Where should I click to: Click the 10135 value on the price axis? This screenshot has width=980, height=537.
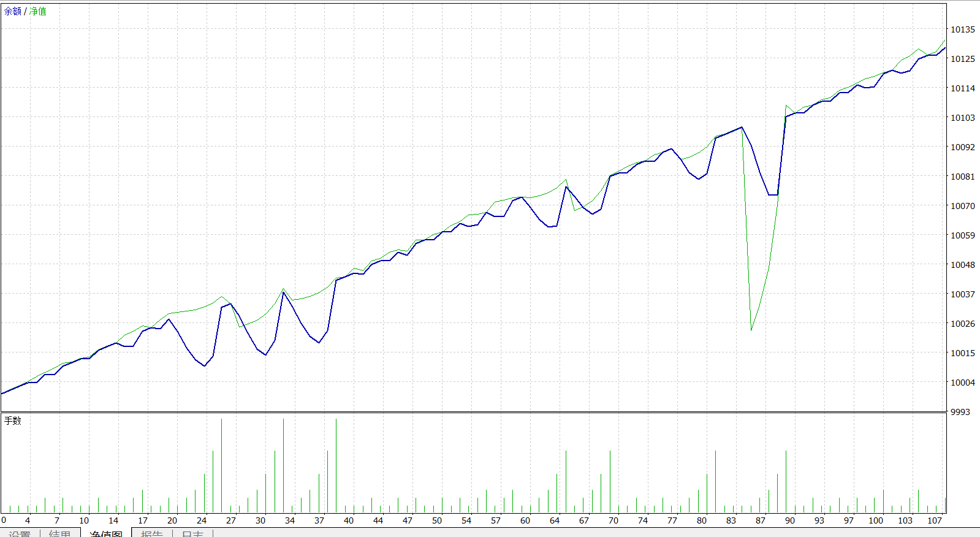click(x=962, y=29)
